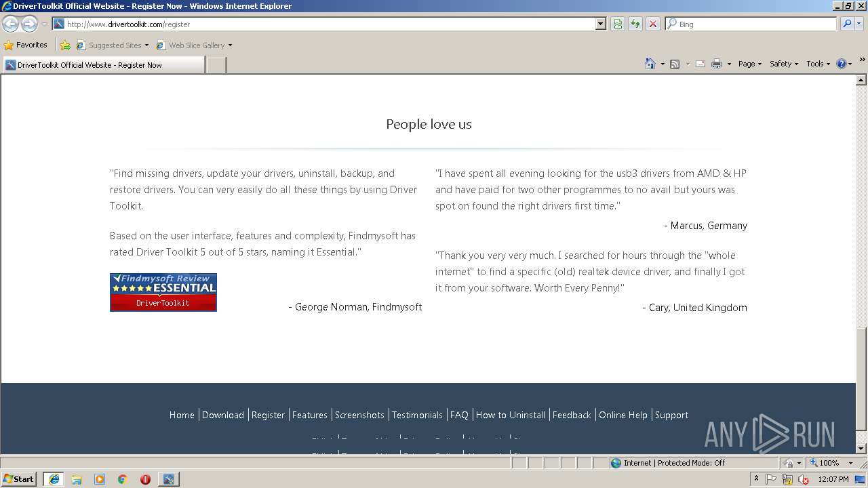Open the Windows Media Player taskbar icon

[x=100, y=479]
